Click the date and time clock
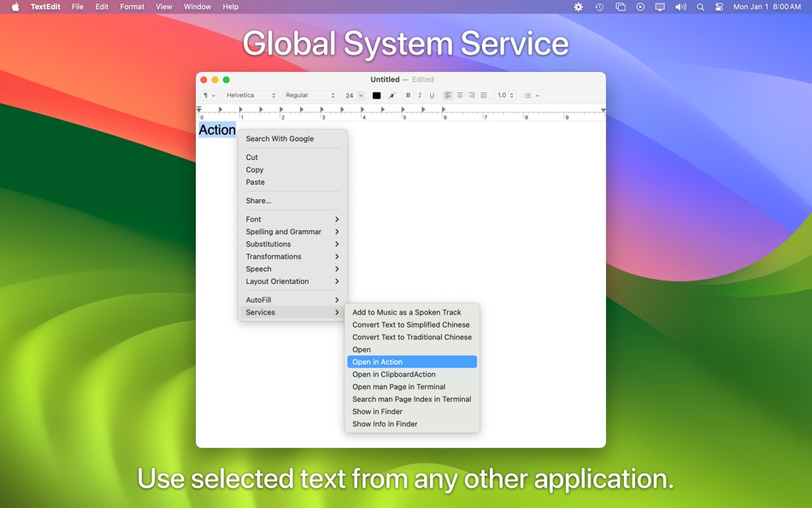 point(767,7)
